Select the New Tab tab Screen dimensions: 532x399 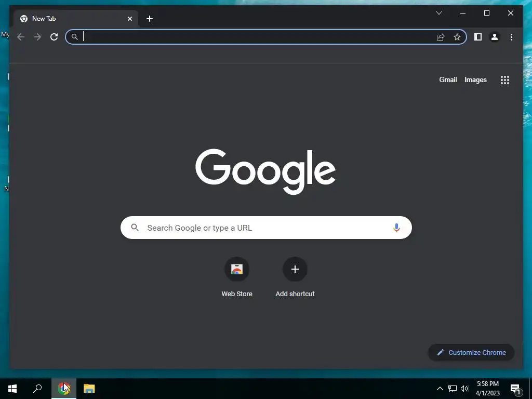tap(76, 19)
